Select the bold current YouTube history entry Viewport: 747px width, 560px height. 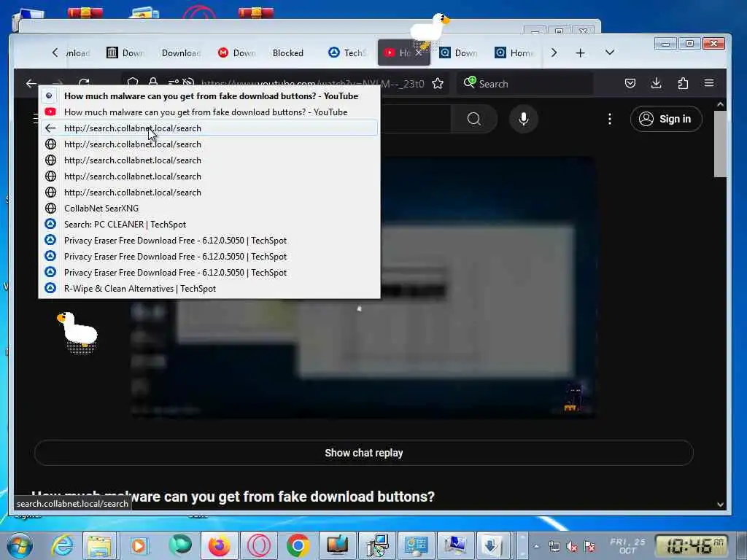pyautogui.click(x=209, y=96)
